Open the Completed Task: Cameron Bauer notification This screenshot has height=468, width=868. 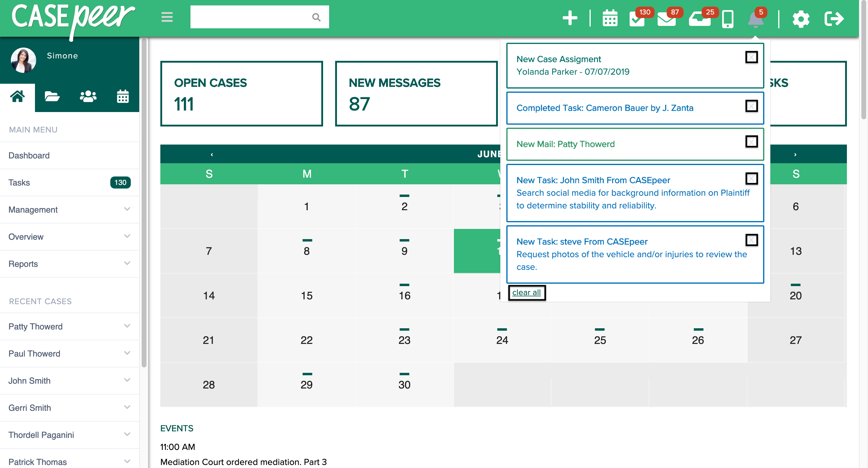[605, 108]
